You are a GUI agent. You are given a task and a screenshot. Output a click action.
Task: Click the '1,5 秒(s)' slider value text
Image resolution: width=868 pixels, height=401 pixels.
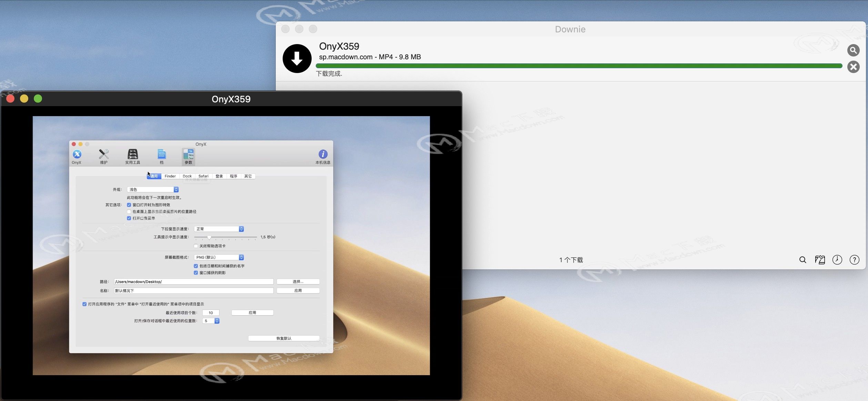[x=268, y=237]
